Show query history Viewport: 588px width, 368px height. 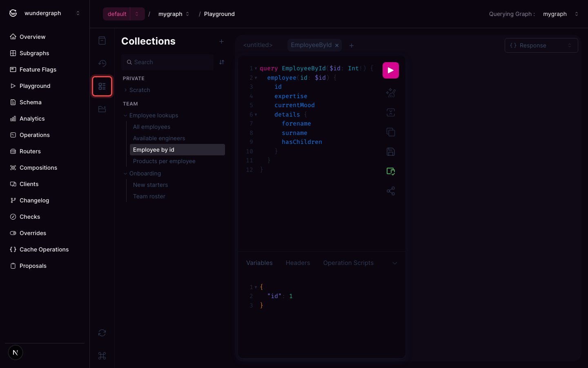102,63
